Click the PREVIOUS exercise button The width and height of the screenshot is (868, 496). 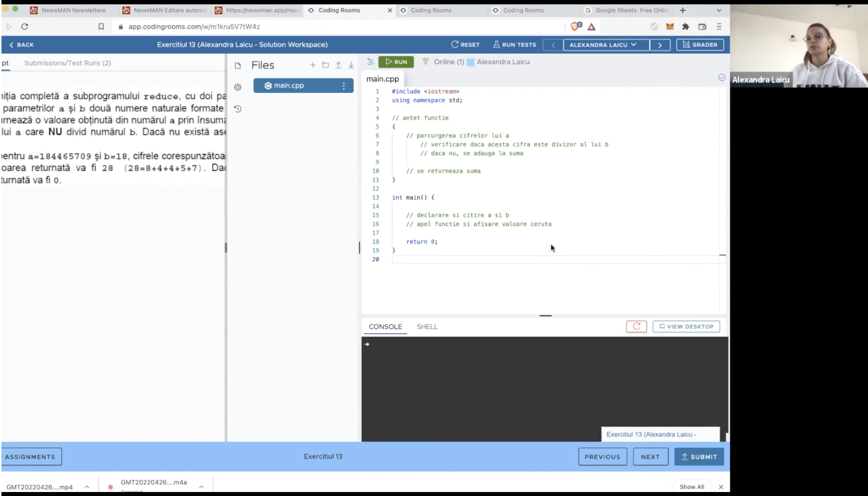602,456
